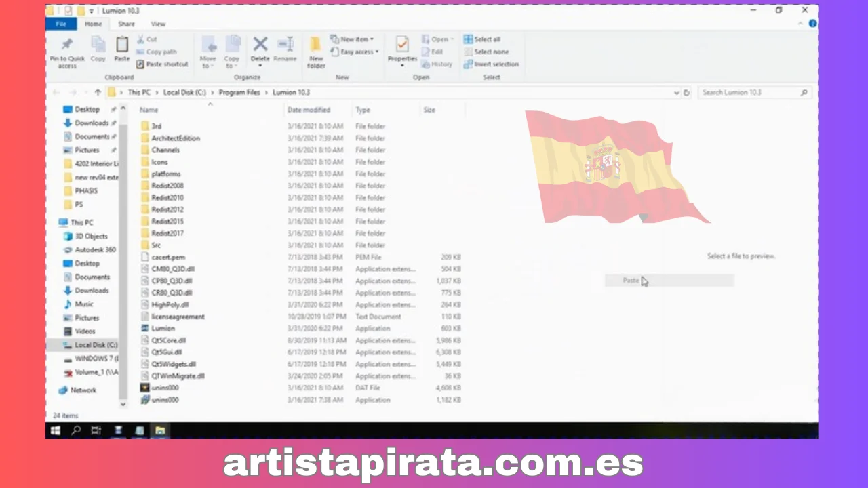
Task: Sort by the Size column header
Action: point(429,110)
